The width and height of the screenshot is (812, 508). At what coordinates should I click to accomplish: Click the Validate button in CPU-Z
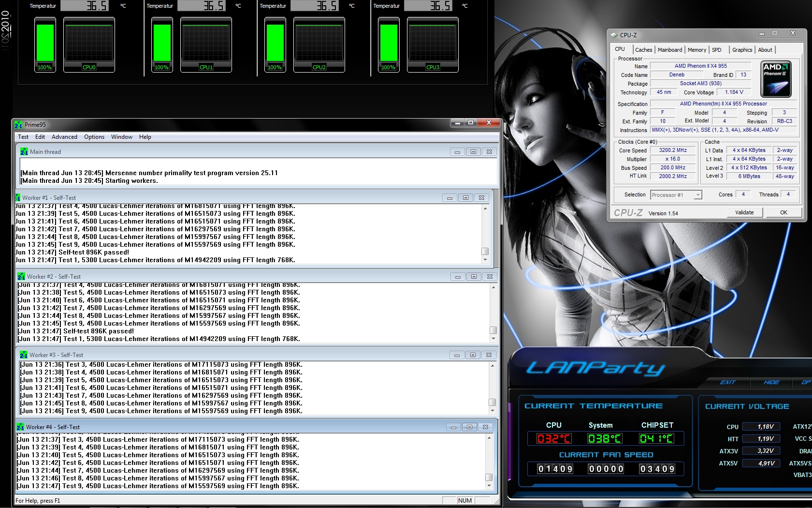(x=744, y=212)
